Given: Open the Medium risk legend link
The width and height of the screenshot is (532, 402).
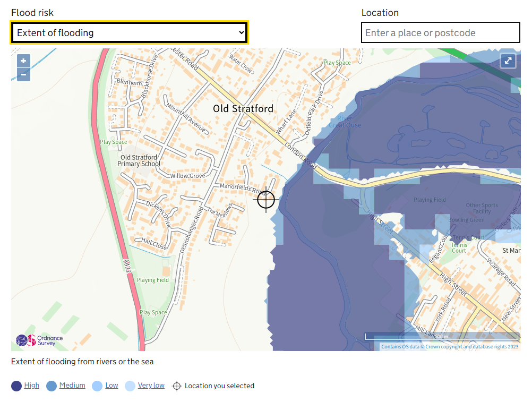Looking at the screenshot, I should (72, 386).
